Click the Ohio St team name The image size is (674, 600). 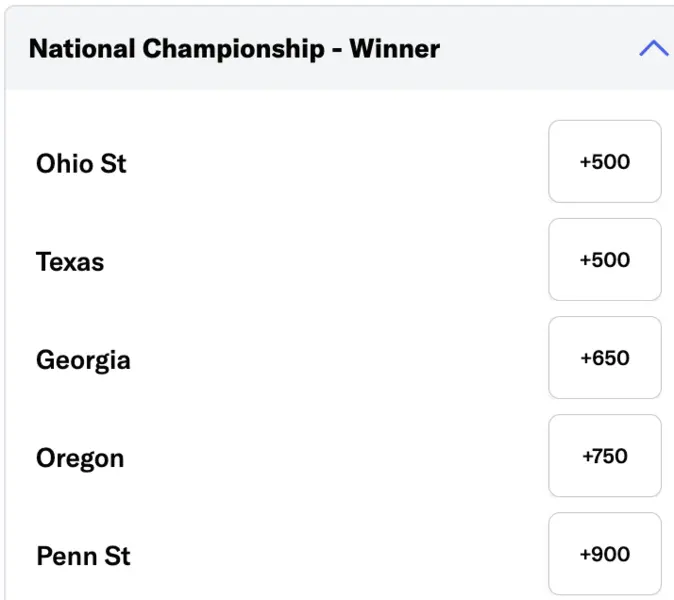click(81, 163)
